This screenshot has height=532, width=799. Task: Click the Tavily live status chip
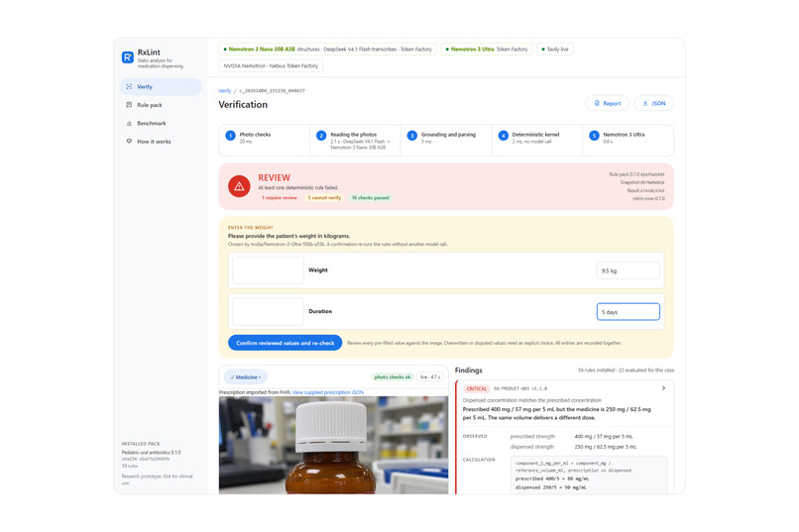555,50
